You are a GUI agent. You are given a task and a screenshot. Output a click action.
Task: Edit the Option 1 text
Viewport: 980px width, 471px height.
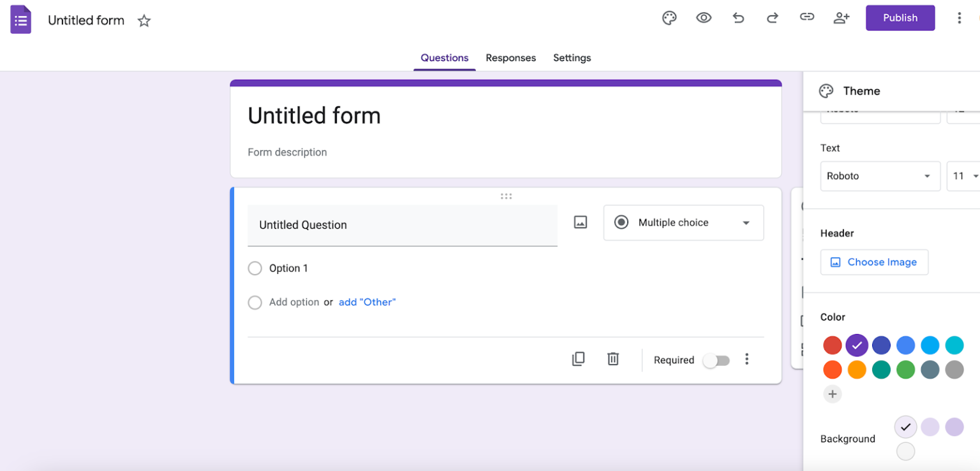tap(288, 268)
